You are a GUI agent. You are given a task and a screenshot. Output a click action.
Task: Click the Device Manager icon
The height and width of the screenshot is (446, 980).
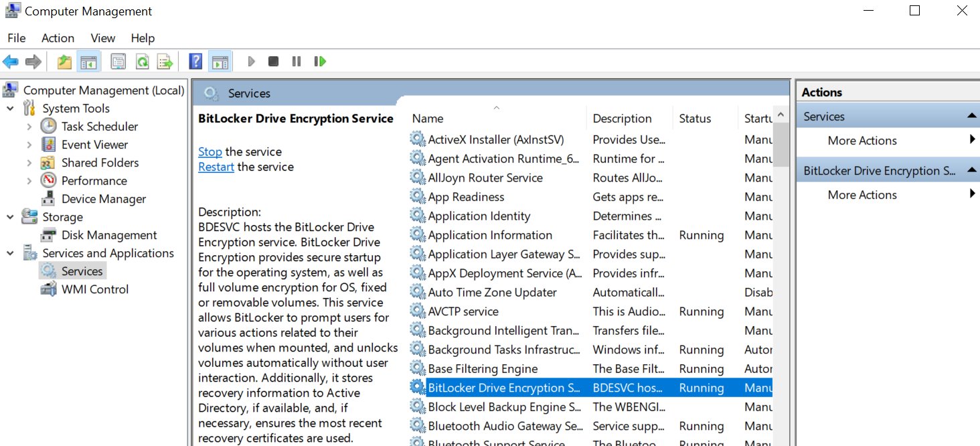[x=48, y=199]
